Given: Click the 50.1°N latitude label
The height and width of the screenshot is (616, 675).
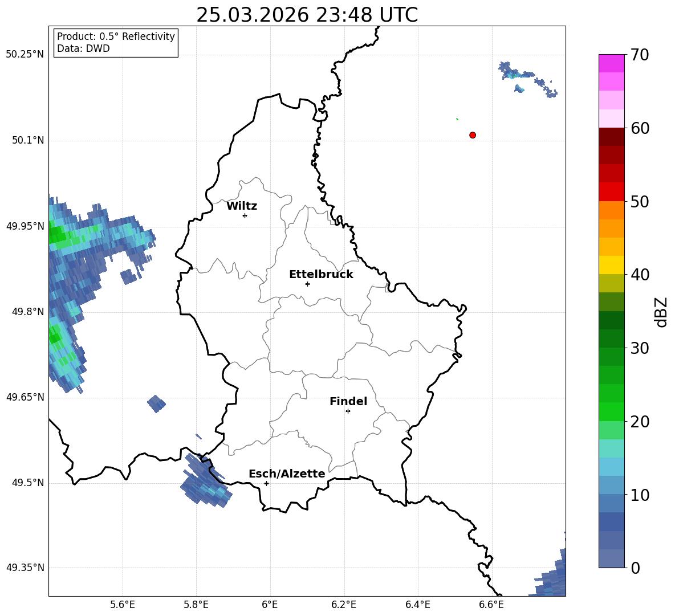Looking at the screenshot, I should pyautogui.click(x=28, y=140).
